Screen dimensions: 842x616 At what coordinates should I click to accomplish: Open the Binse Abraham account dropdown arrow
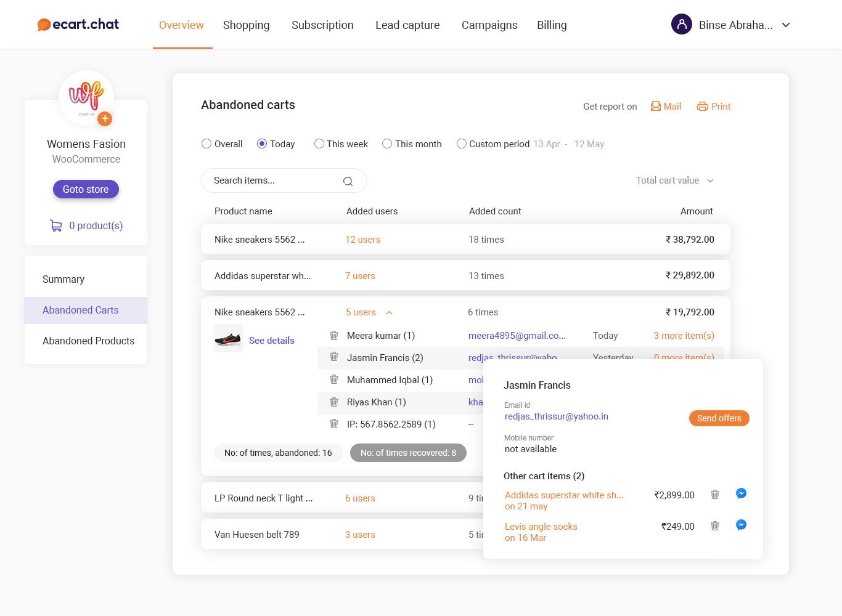coord(786,25)
